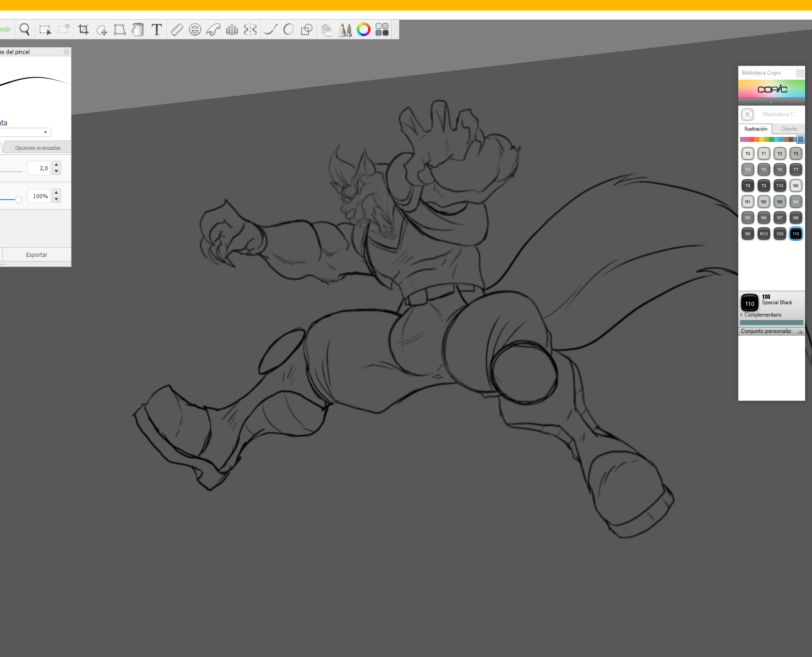Viewport: 812px width, 657px height.
Task: Select the Text tool
Action: tap(157, 30)
